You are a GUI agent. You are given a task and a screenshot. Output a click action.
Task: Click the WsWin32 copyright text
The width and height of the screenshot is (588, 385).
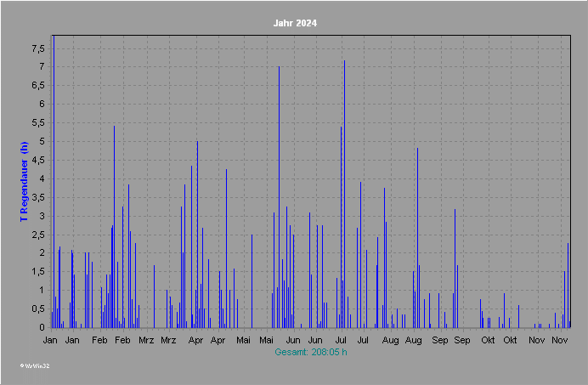click(35, 365)
